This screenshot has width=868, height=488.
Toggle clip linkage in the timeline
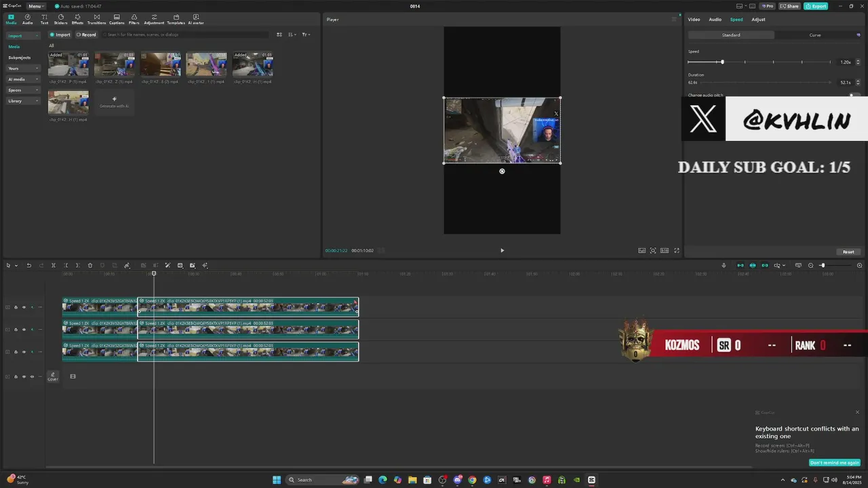point(765,266)
